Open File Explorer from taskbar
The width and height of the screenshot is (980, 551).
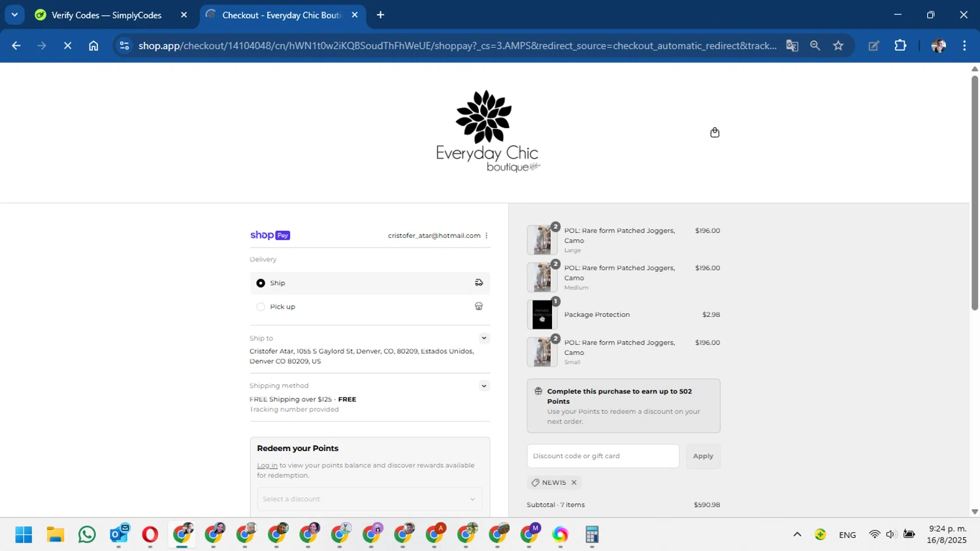point(55,535)
